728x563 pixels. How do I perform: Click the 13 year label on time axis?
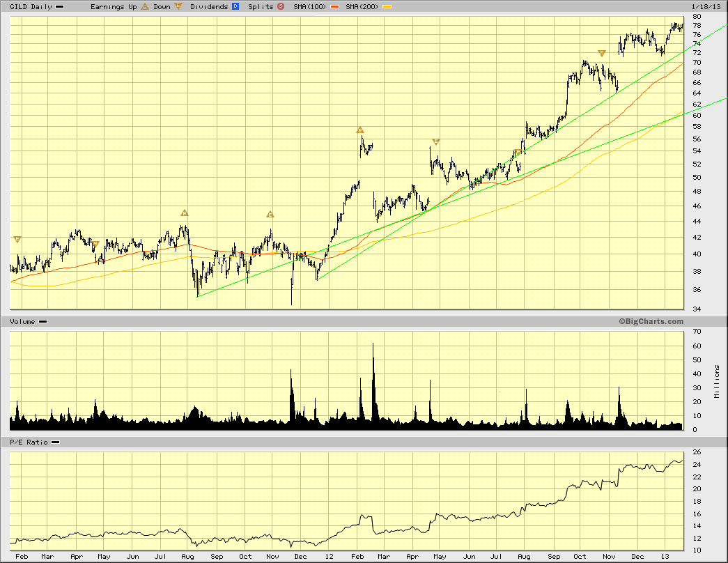pyautogui.click(x=665, y=557)
